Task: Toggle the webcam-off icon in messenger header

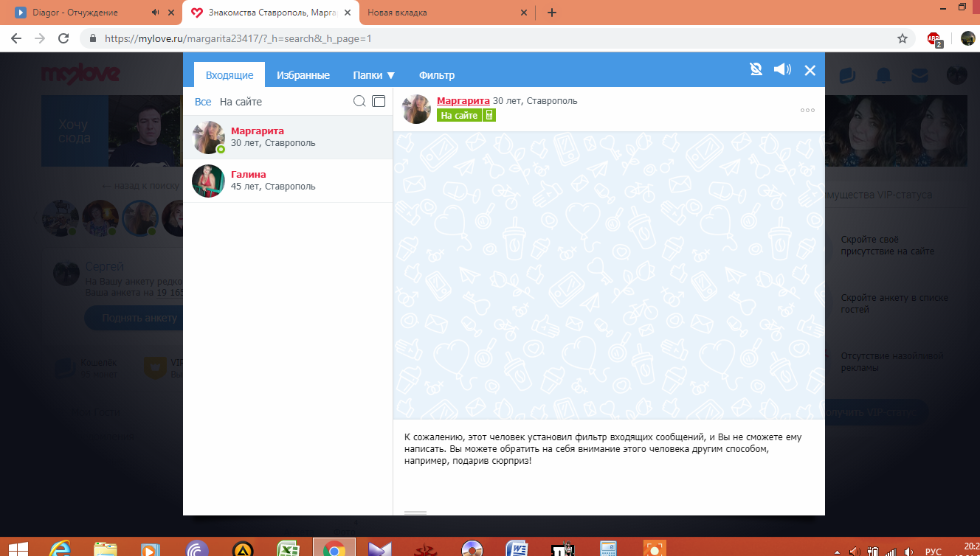Action: [756, 69]
